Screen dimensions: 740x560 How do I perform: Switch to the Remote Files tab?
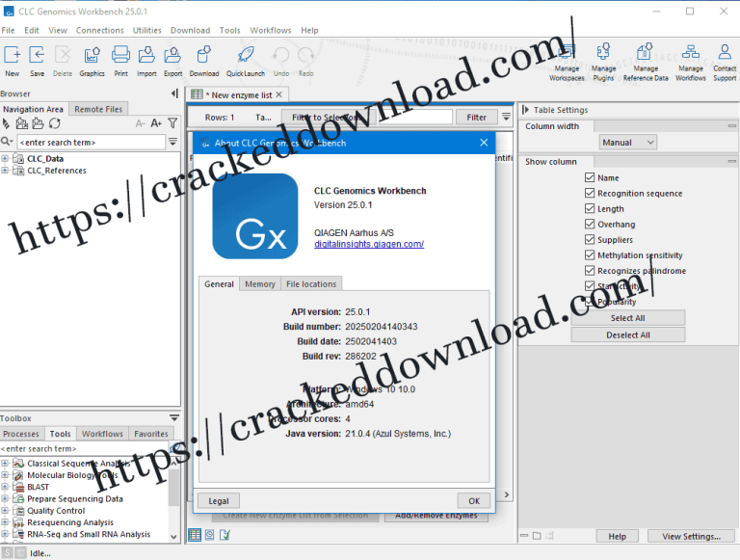tap(98, 109)
